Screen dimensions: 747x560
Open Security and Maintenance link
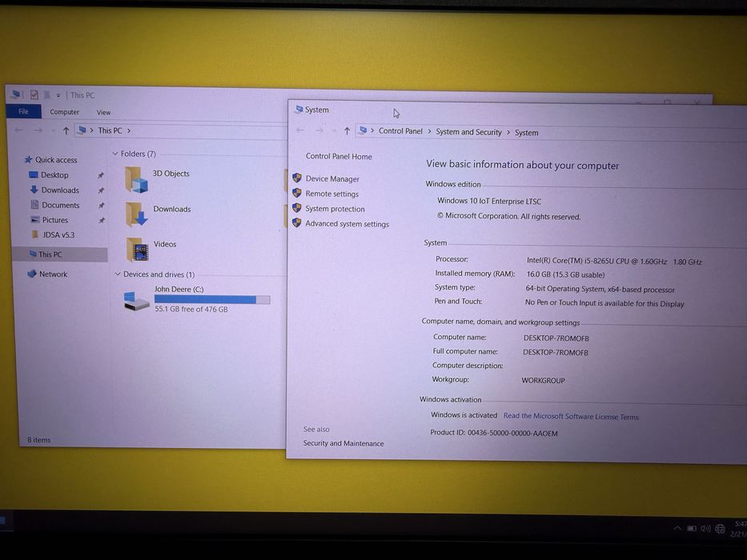343,443
